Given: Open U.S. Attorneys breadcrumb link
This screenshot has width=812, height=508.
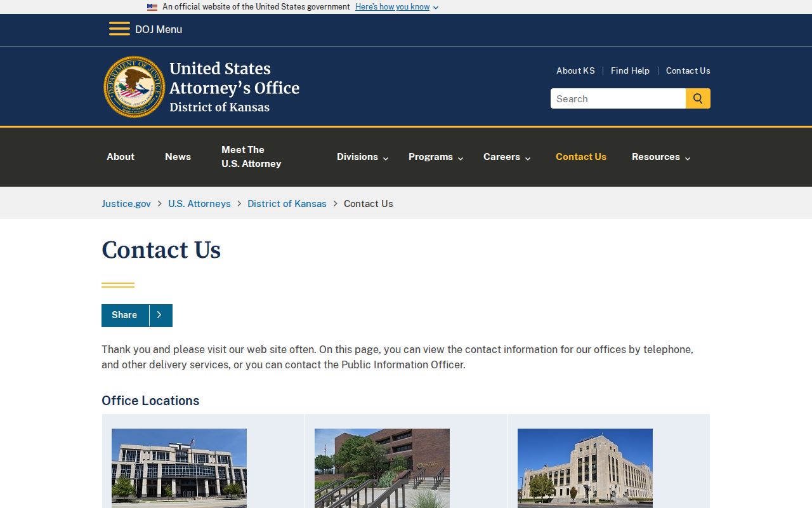Looking at the screenshot, I should coord(199,204).
